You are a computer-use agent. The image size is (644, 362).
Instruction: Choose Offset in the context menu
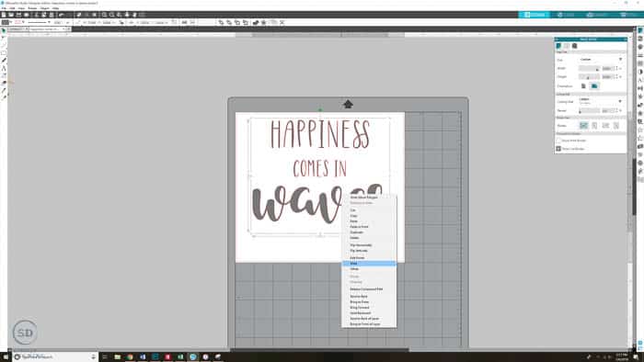pos(369,269)
